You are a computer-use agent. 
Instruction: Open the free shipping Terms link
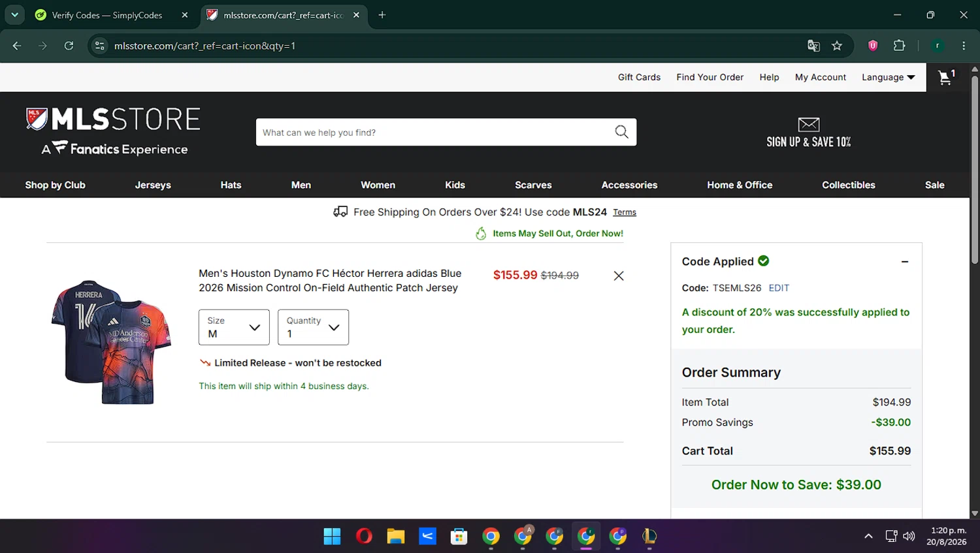click(x=625, y=212)
